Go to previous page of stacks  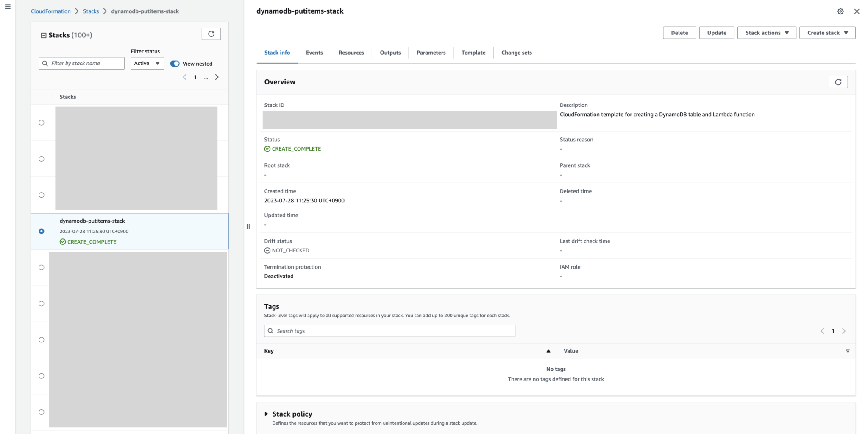coord(185,77)
